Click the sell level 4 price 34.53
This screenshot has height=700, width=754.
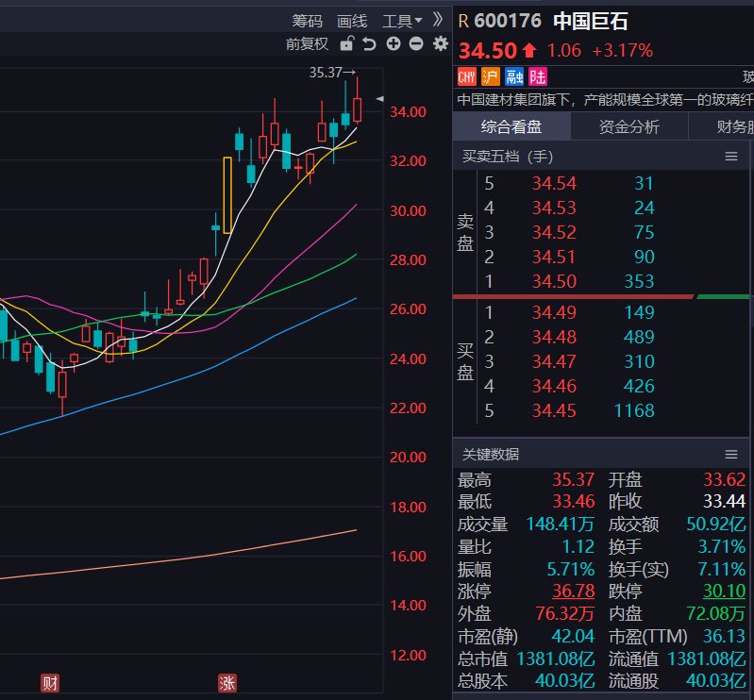click(554, 208)
